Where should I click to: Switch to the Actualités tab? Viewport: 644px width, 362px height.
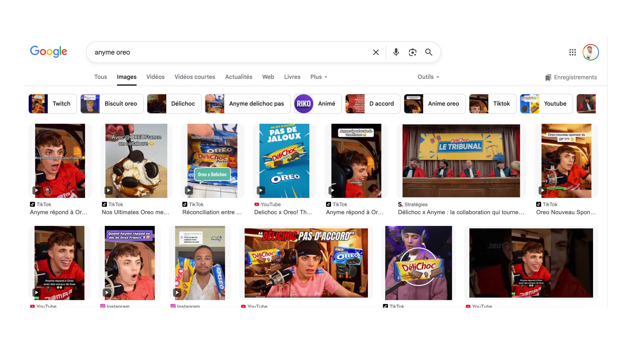[x=239, y=77]
